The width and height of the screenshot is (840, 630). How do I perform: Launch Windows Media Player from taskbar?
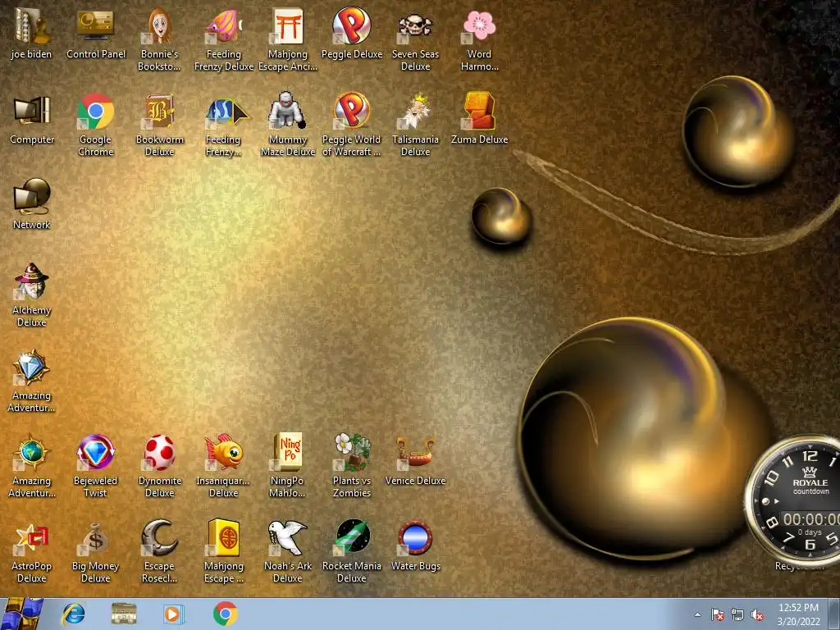tap(173, 614)
